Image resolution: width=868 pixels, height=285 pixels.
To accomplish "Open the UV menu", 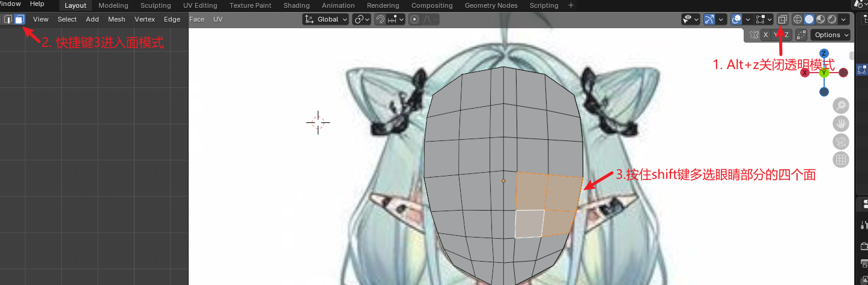I will [217, 19].
